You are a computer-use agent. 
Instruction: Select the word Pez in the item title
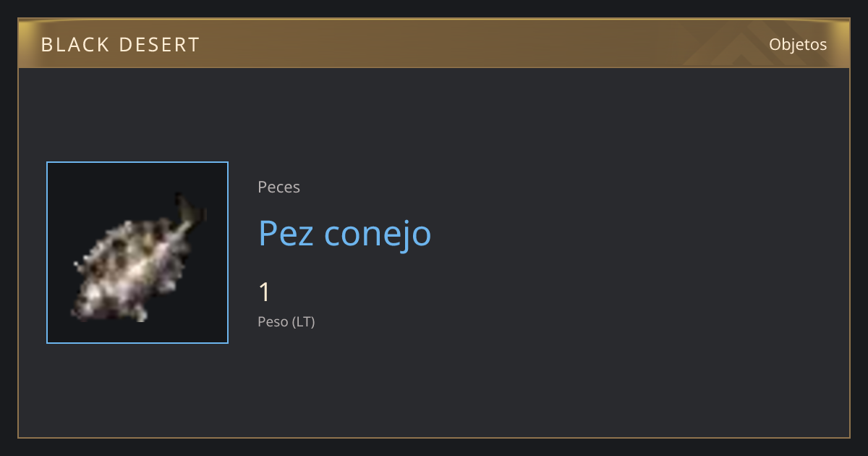(x=286, y=233)
